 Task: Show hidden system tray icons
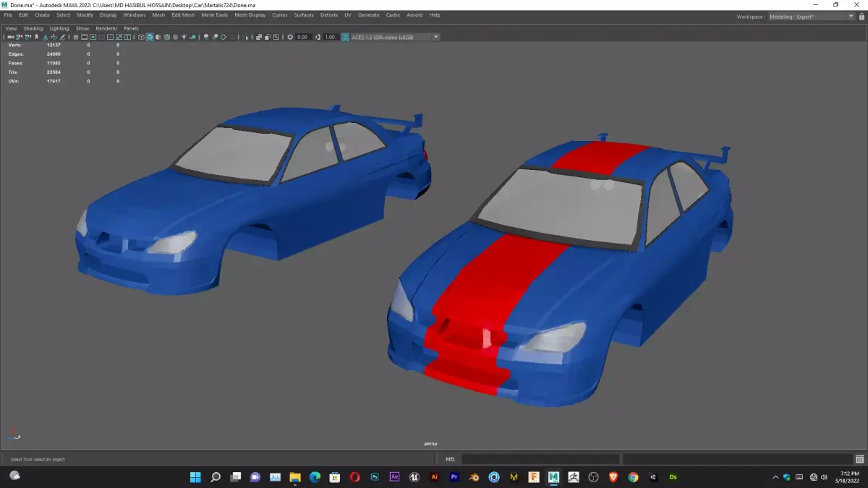(775, 477)
